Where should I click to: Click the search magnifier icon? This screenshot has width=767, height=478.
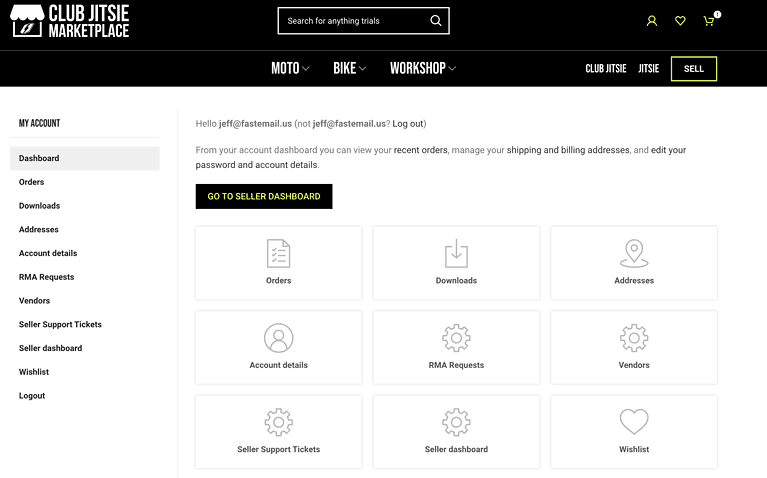coord(435,21)
